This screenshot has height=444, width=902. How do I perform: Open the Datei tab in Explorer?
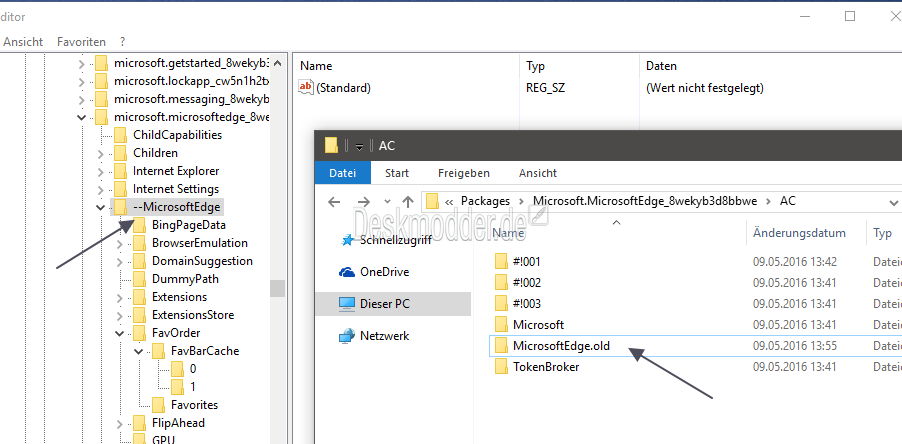(x=343, y=173)
